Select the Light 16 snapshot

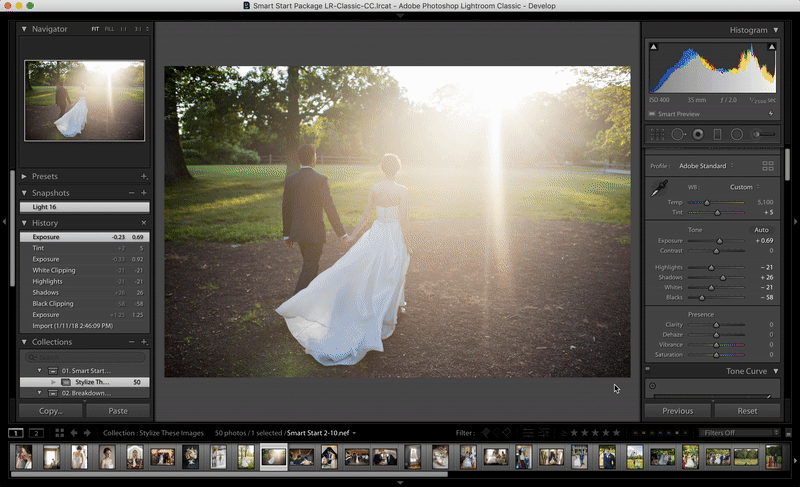46,207
